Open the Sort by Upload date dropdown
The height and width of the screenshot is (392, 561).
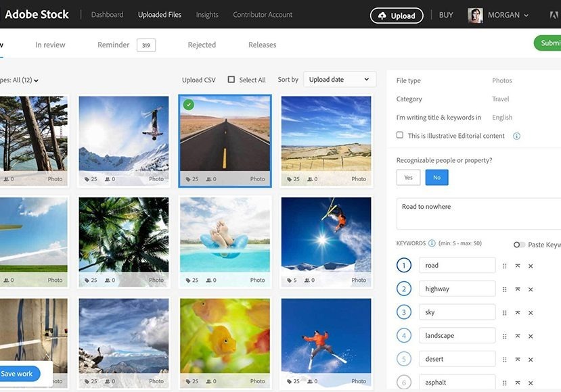click(339, 80)
